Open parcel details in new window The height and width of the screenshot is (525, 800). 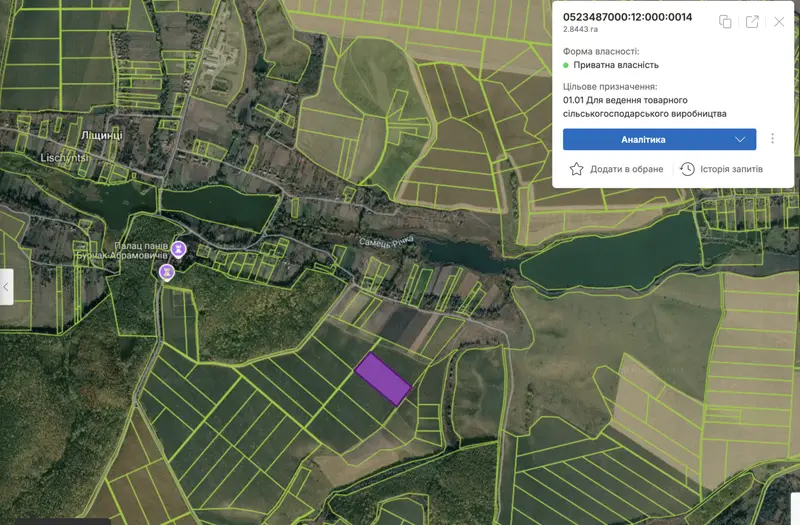(x=752, y=21)
